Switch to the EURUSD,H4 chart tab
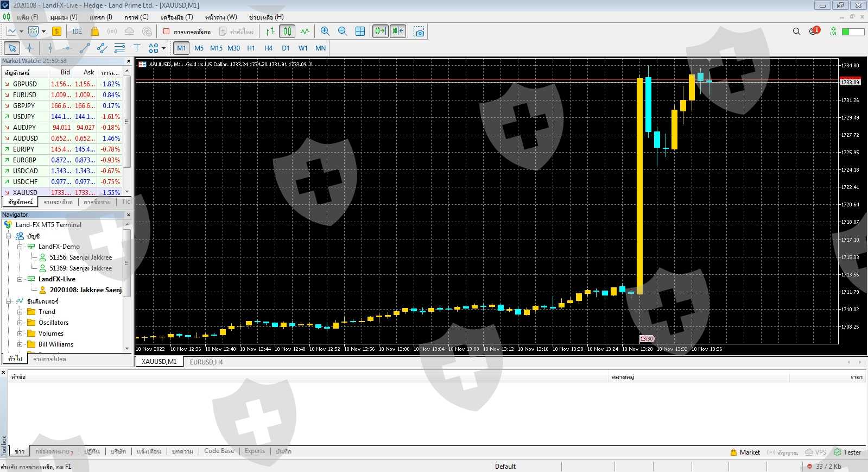868x472 pixels. [x=206, y=362]
